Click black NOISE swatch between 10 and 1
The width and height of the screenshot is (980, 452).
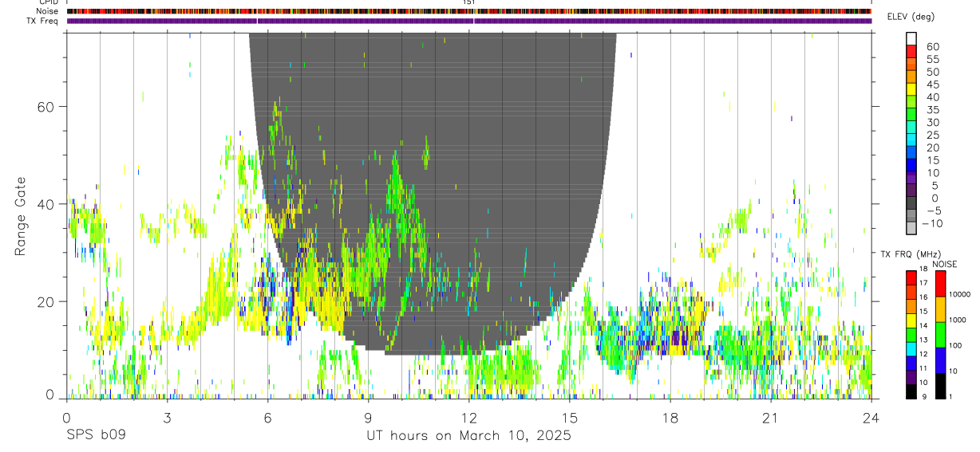(940, 384)
